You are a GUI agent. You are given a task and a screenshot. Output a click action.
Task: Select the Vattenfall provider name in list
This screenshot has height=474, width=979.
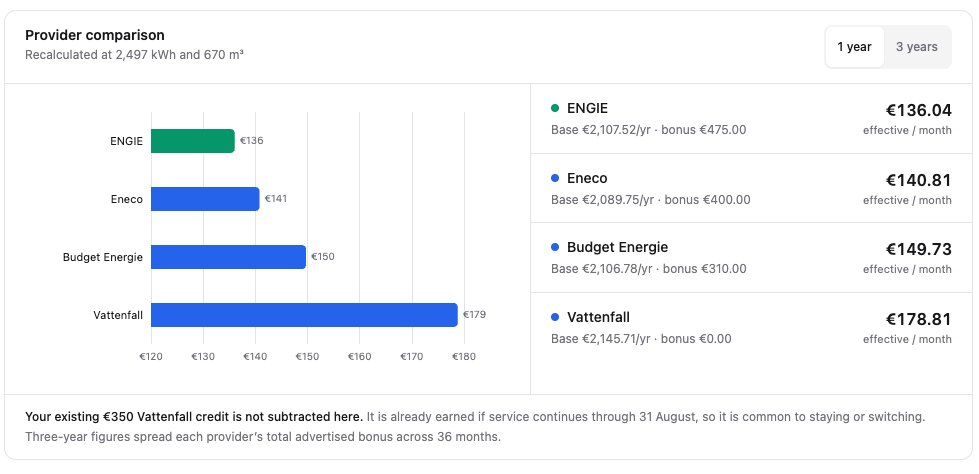click(598, 317)
